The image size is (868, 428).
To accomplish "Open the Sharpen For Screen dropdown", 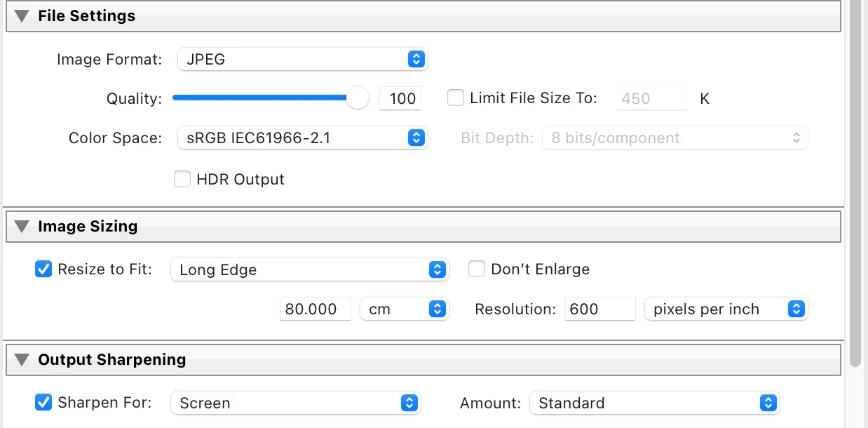I will click(x=295, y=403).
